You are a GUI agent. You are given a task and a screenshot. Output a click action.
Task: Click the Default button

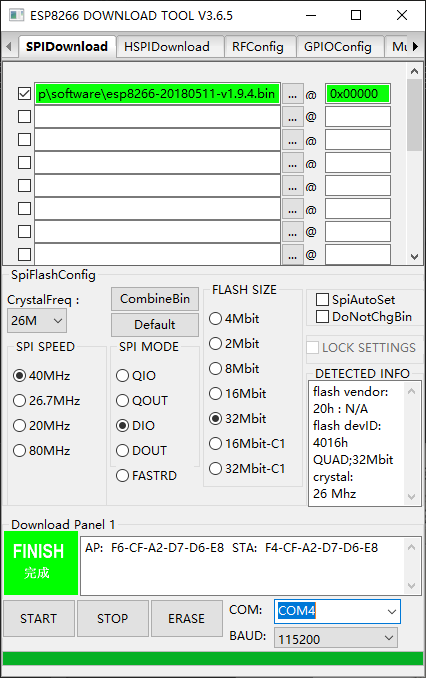(x=155, y=325)
